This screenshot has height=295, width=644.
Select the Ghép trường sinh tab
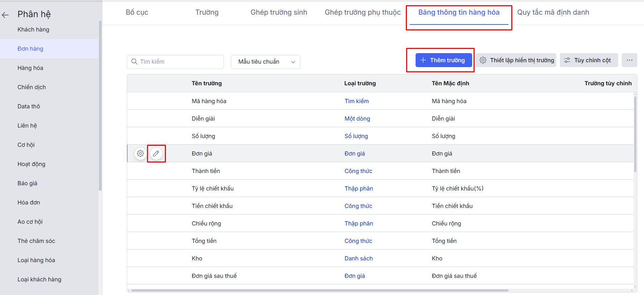point(279,12)
